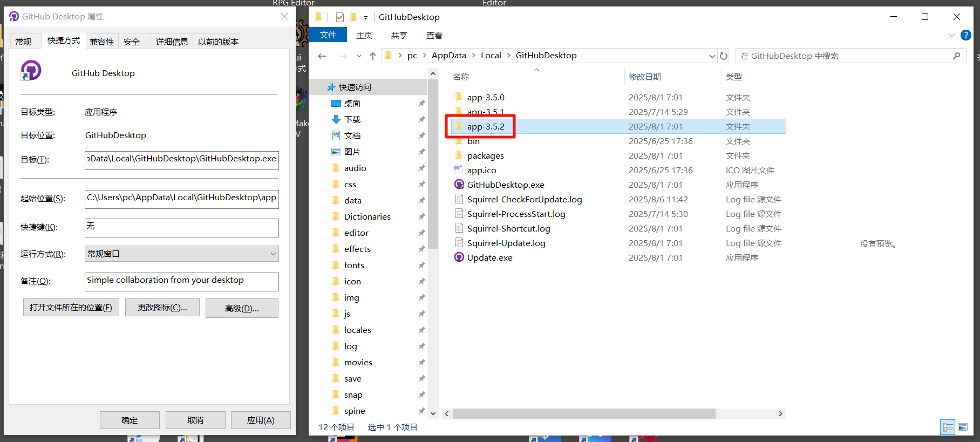
Task: Confirm with the 确定 button
Action: click(x=130, y=420)
